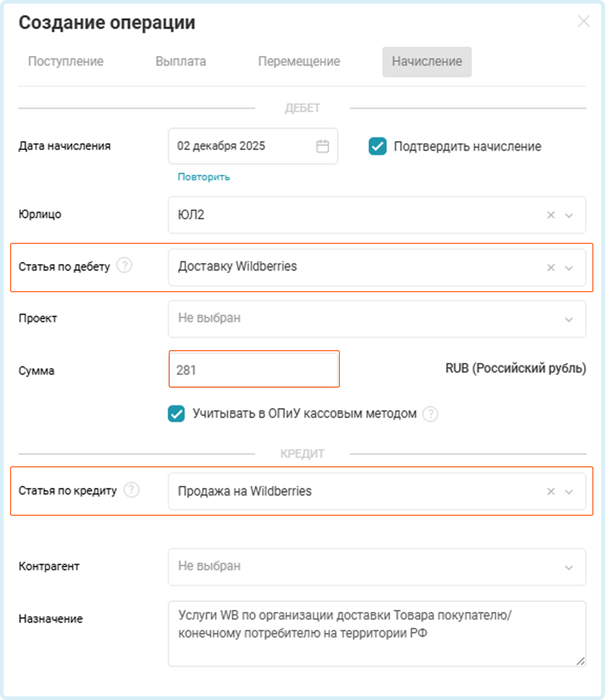
Task: Close the Создание операции dialog
Action: 583,21
